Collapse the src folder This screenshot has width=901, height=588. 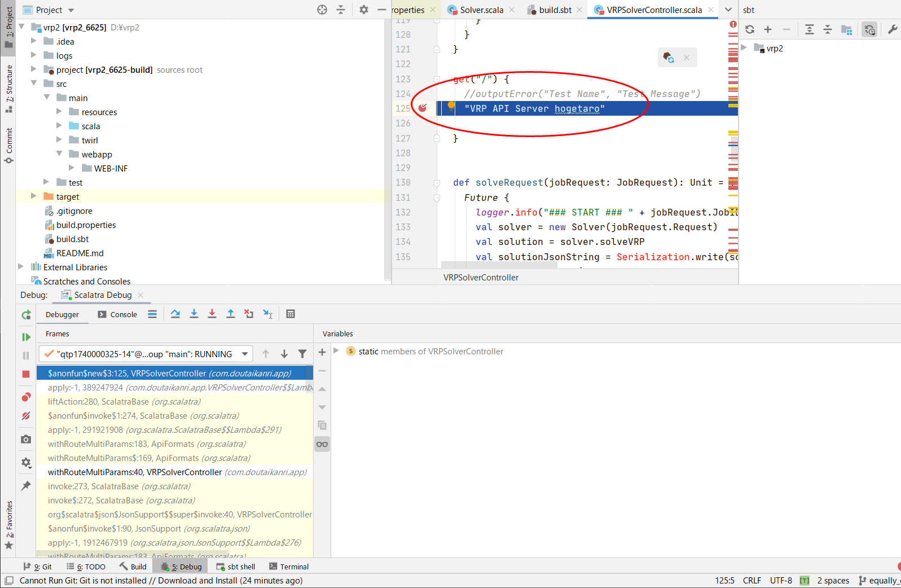[34, 84]
